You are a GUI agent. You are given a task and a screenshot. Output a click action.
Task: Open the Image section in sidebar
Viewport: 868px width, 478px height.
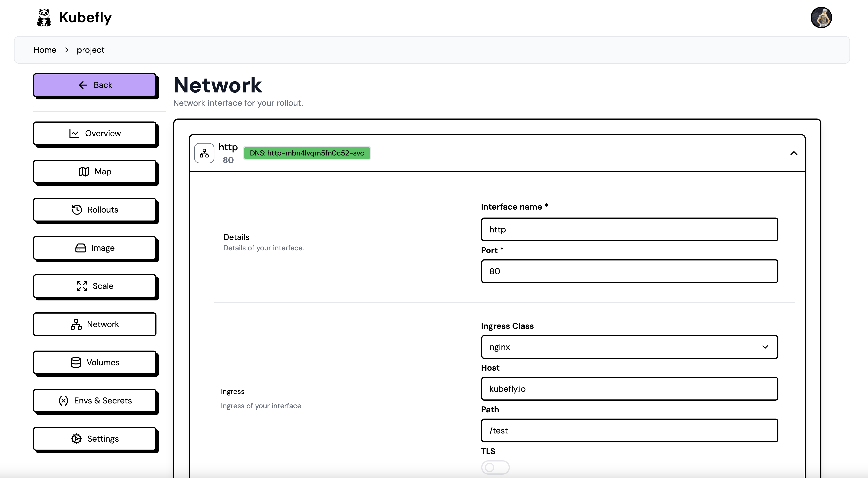point(95,248)
